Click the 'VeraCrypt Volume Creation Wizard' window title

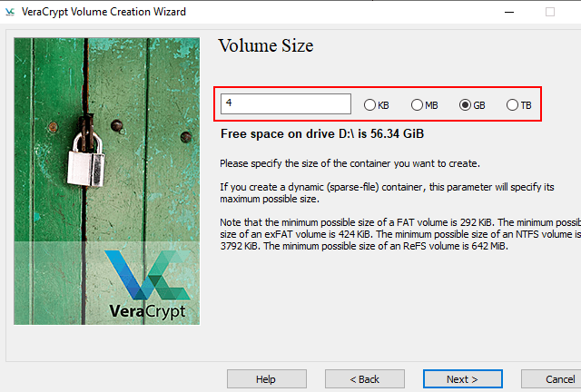[103, 12]
